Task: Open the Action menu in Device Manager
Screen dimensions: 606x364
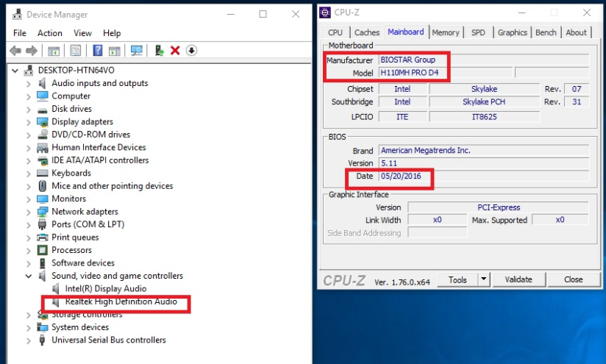Action: coord(50,33)
